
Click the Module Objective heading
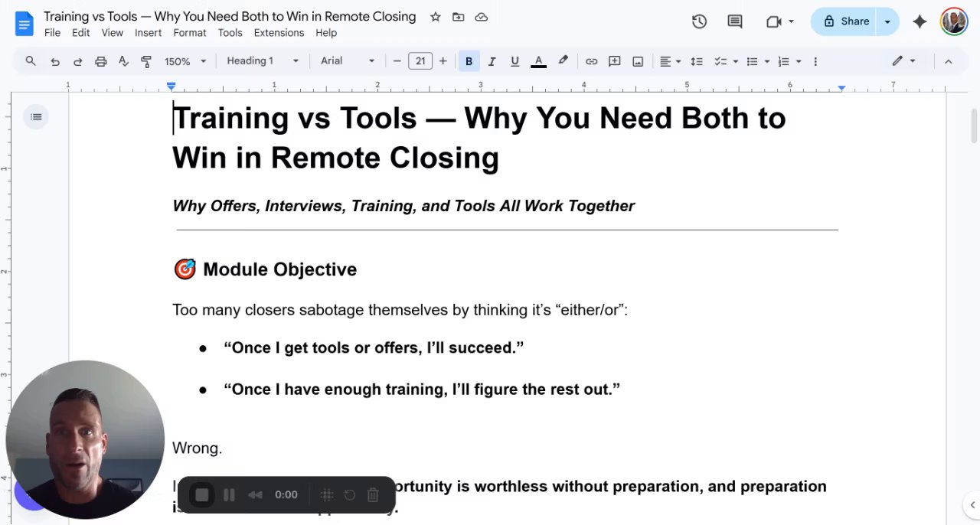click(265, 269)
